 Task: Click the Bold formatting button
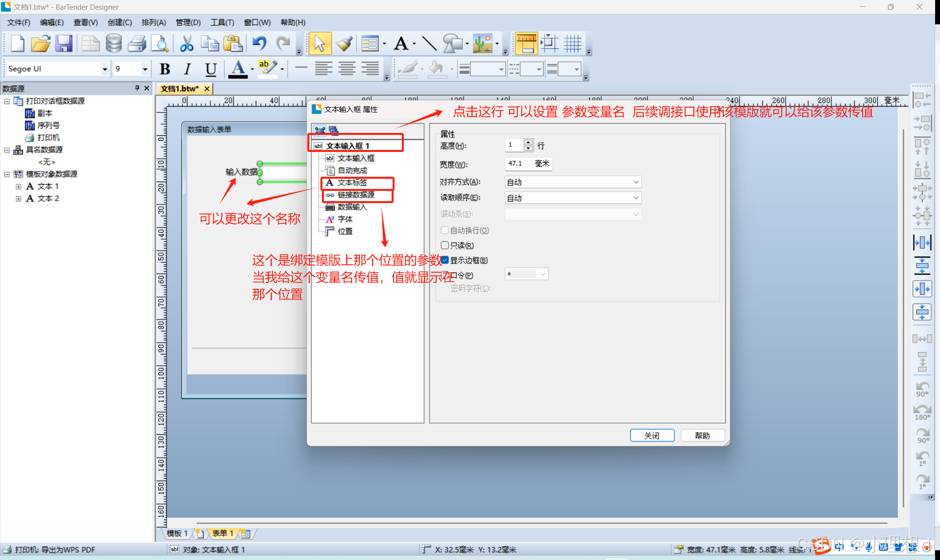pyautogui.click(x=165, y=69)
